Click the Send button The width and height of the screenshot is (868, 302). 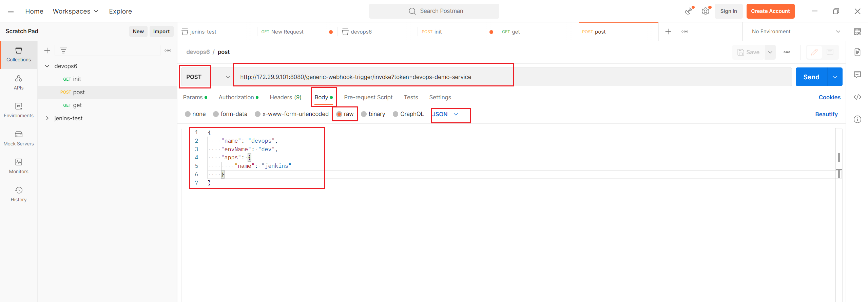[x=811, y=77]
